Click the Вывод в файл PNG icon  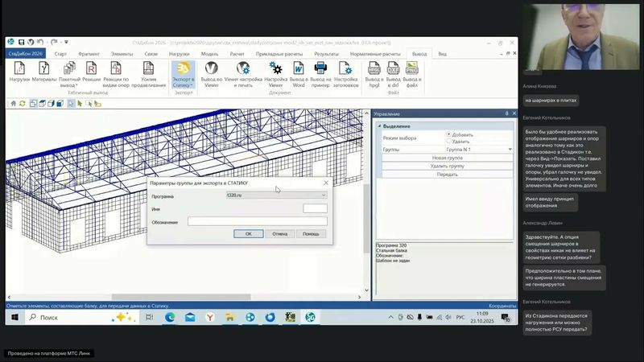click(411, 69)
